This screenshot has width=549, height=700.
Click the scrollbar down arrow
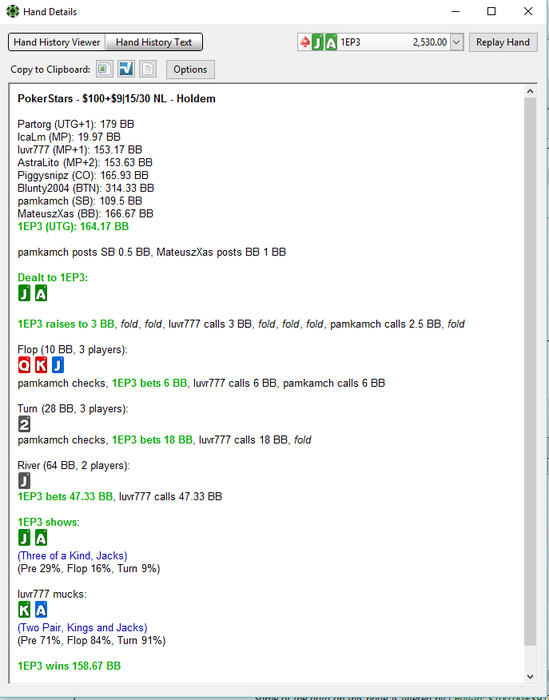pos(530,676)
